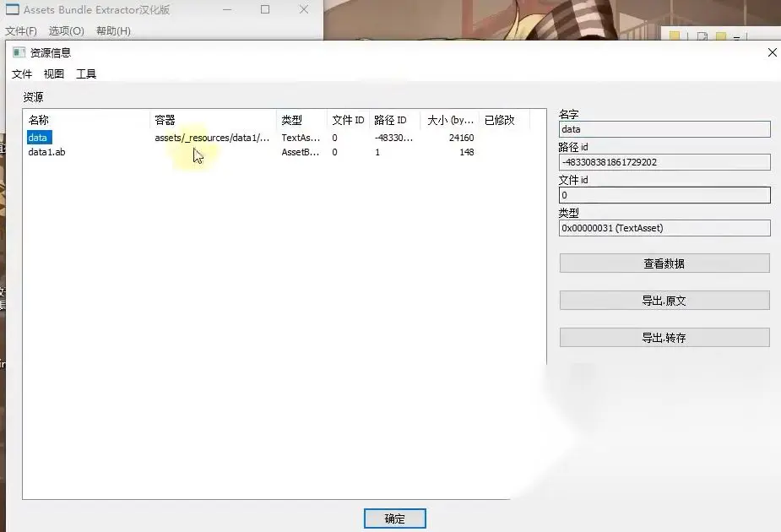The image size is (781, 532).
Task: Click the 查看数据 button
Action: 664,263
